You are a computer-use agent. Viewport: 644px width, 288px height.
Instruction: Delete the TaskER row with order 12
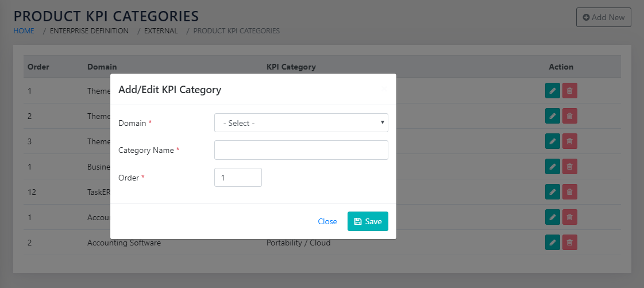569,192
